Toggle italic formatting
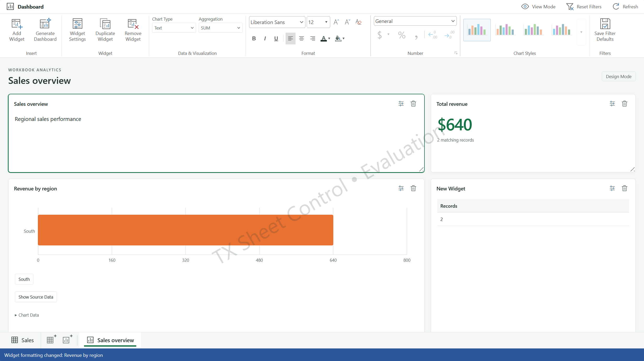Viewport: 644px width, 361px height. [x=265, y=38]
